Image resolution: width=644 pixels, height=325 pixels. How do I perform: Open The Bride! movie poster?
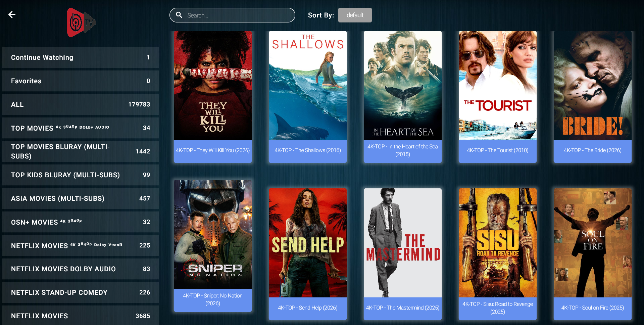click(593, 85)
